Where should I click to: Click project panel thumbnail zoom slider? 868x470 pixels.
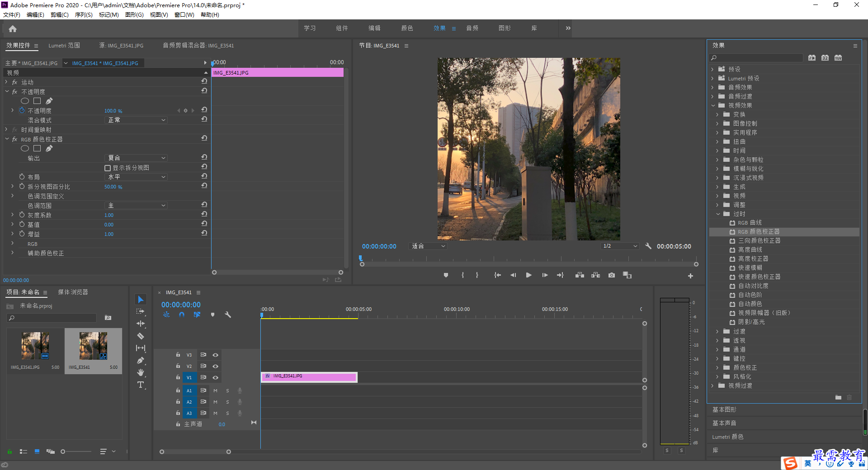click(63, 451)
